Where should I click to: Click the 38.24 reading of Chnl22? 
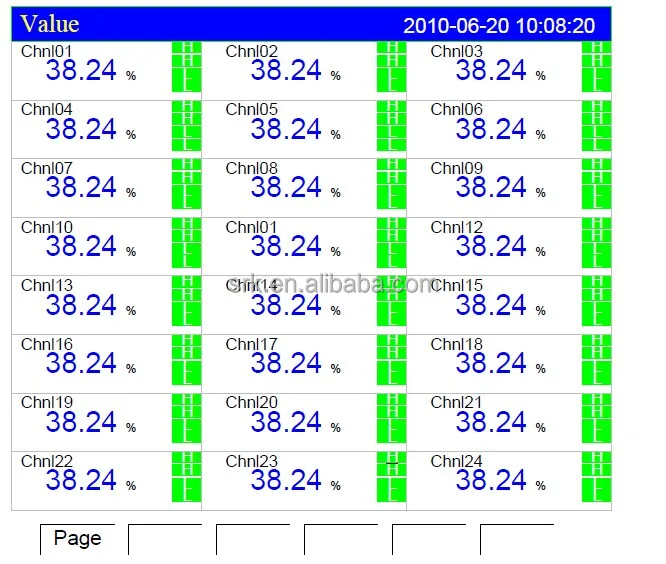81,480
